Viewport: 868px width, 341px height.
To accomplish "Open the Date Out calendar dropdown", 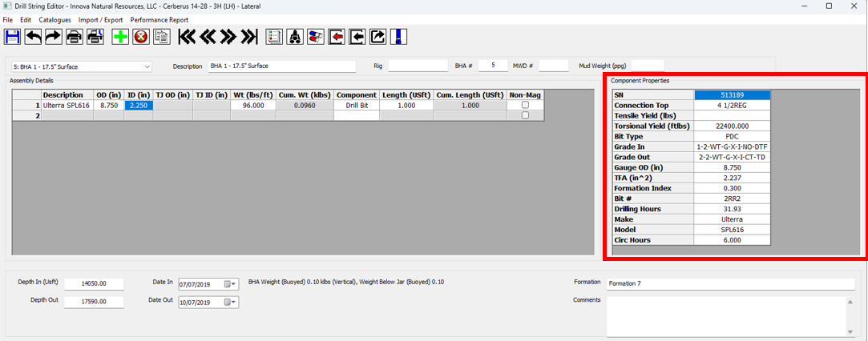I will [x=230, y=302].
